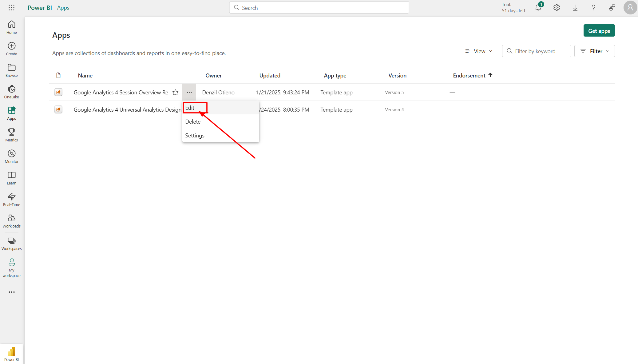Image resolution: width=638 pixels, height=364 pixels.
Task: Show more sidebar options ellipsis
Action: click(12, 292)
